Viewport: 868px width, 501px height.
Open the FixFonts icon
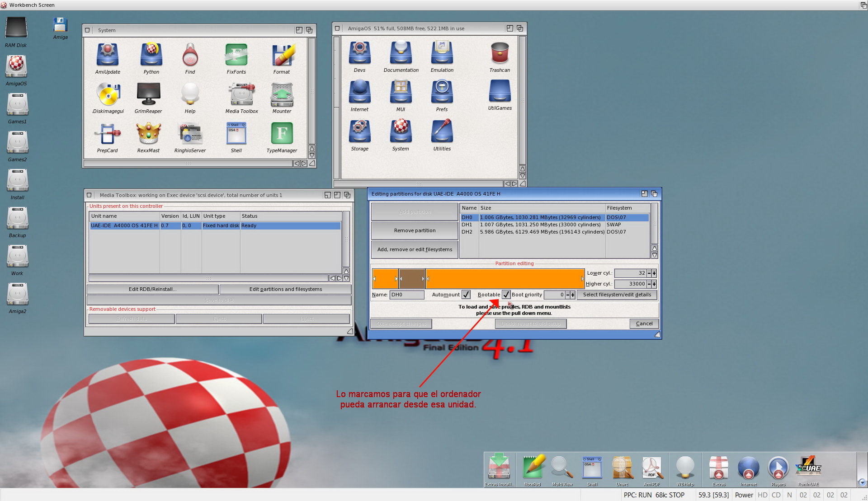point(236,55)
